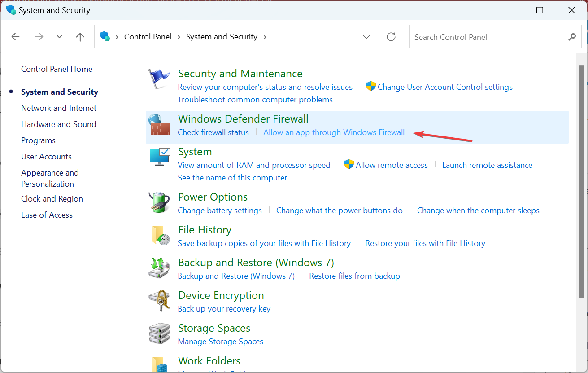The height and width of the screenshot is (373, 588).
Task: Open Back up your recovery key
Action: coord(224,308)
